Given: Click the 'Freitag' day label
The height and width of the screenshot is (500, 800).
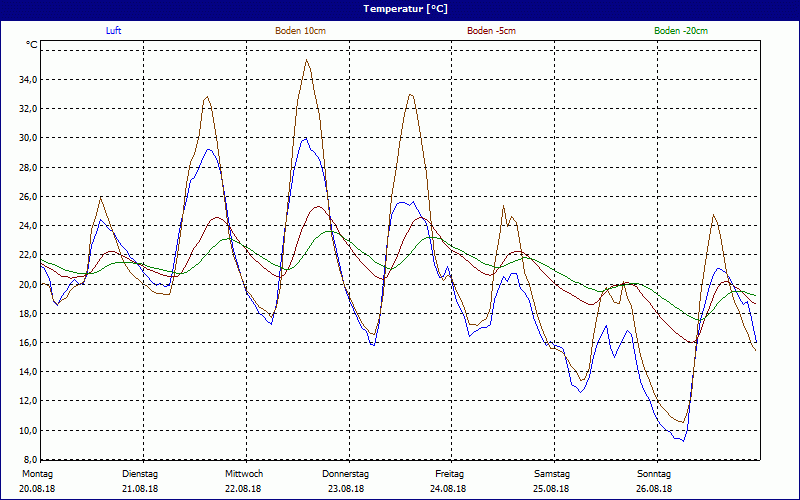Looking at the screenshot, I should (x=449, y=474).
